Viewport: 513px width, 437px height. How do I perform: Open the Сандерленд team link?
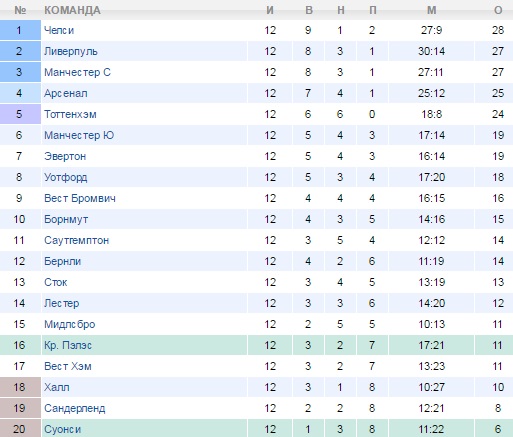[75, 408]
